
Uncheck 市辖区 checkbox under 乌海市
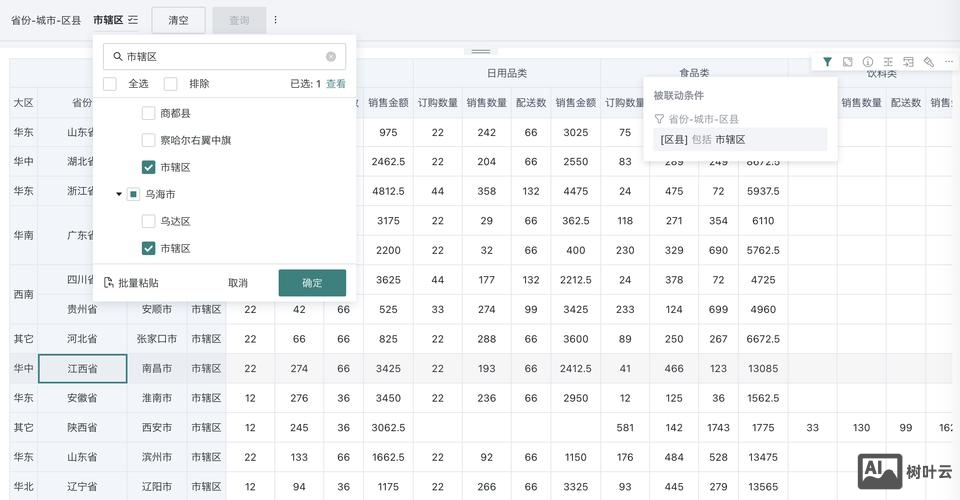(x=148, y=248)
